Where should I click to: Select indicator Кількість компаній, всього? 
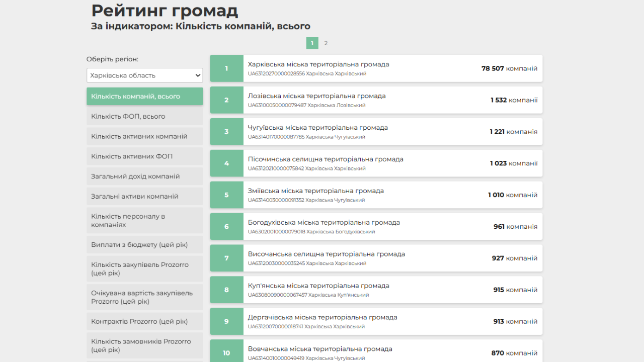pyautogui.click(x=144, y=97)
